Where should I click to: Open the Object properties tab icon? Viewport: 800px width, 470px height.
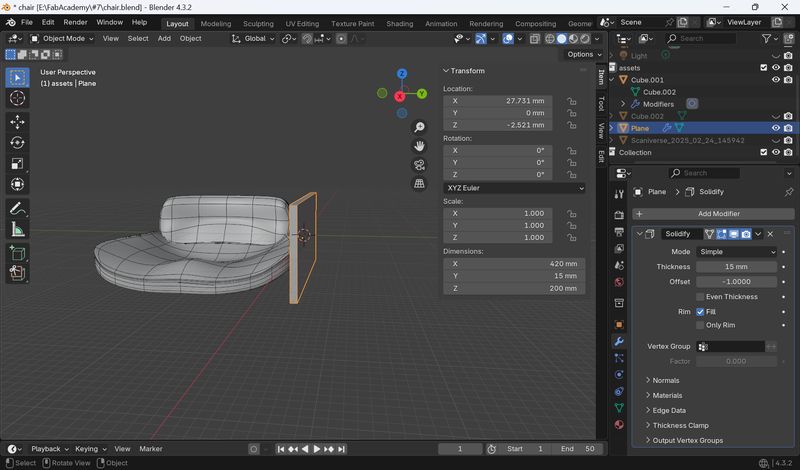coord(619,325)
